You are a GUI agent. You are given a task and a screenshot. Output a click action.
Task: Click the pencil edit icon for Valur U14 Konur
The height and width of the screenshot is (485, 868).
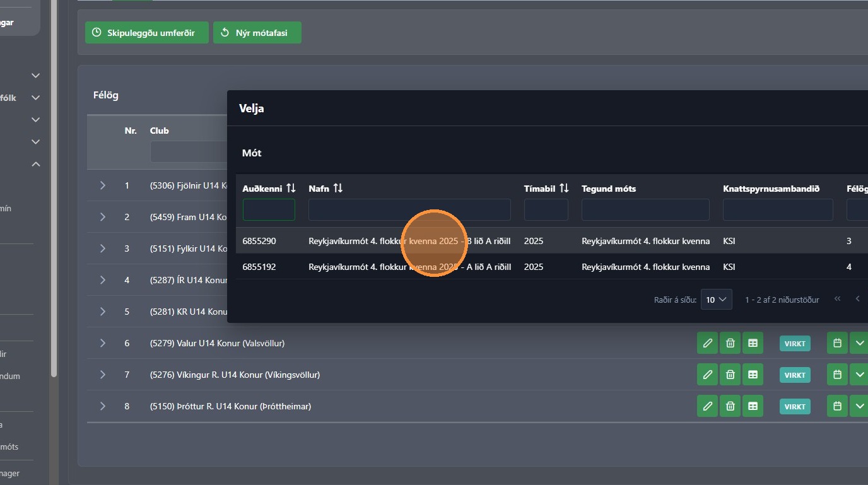click(708, 343)
